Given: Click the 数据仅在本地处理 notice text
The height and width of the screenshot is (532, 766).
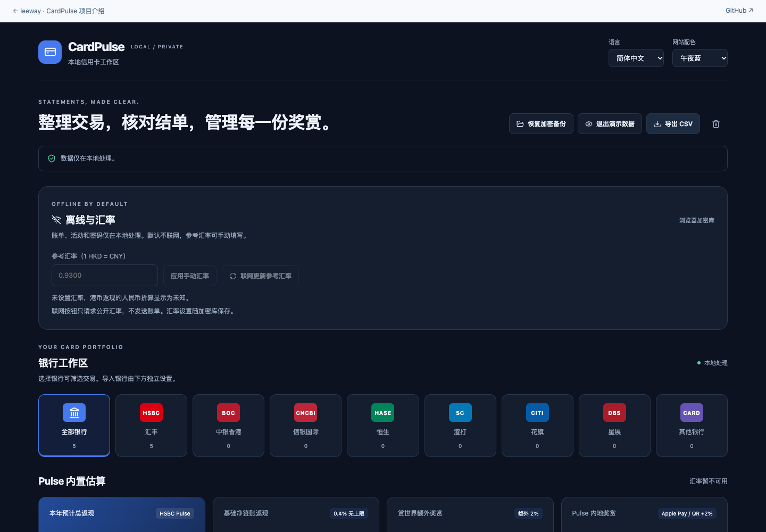Looking at the screenshot, I should point(88,159).
